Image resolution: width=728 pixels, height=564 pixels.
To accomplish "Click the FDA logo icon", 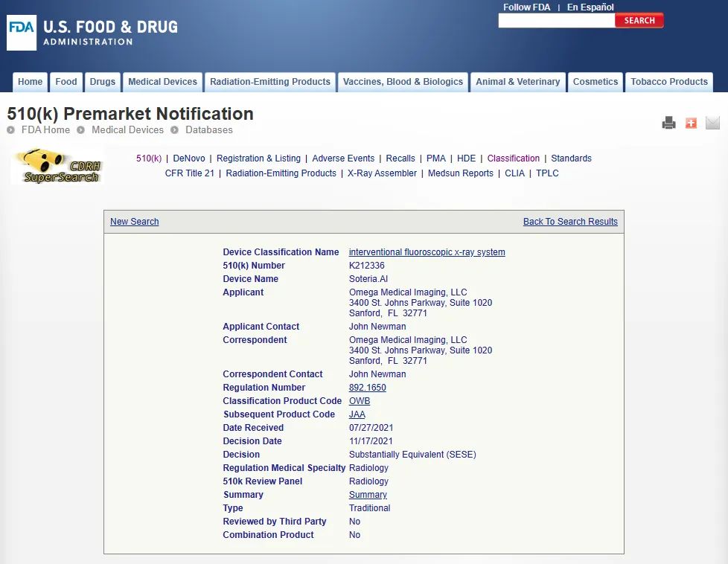I will (22, 33).
